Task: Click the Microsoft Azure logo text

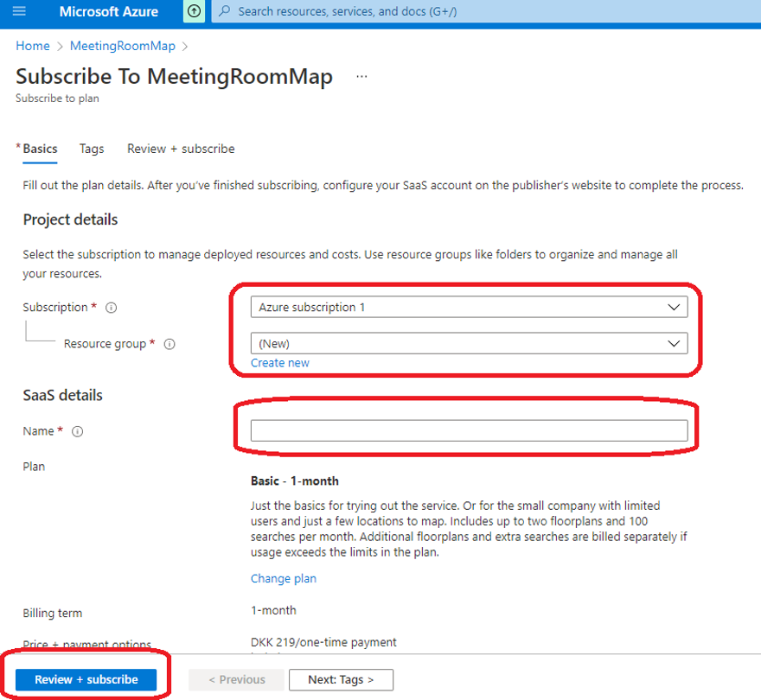Action: click(x=109, y=11)
